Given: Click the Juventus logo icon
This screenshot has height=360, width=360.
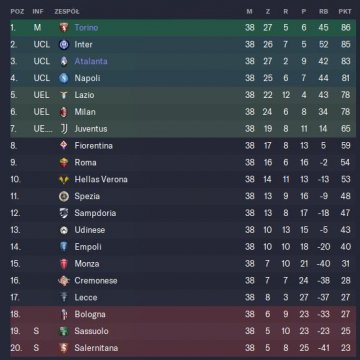Looking at the screenshot, I should click(x=64, y=129).
